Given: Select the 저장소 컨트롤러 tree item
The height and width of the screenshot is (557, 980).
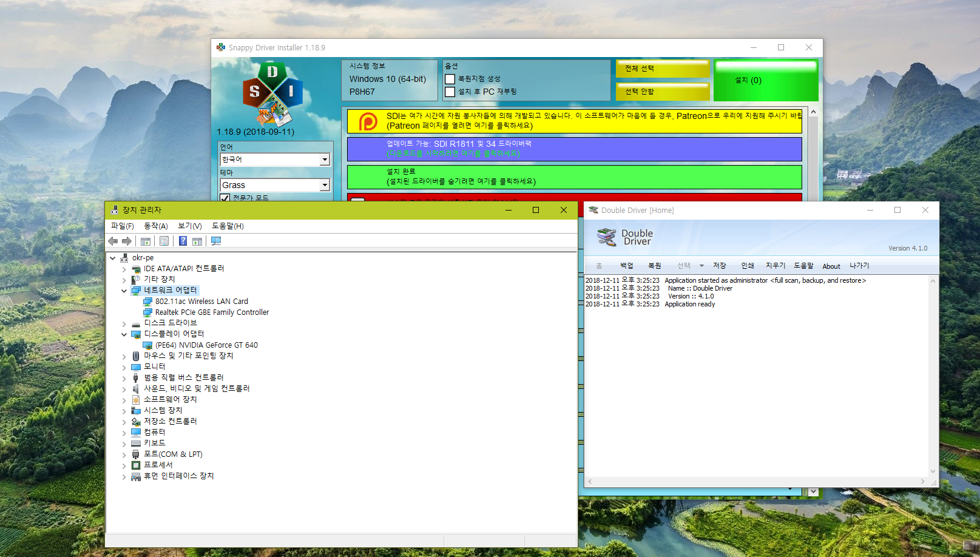Looking at the screenshot, I should 170,422.
